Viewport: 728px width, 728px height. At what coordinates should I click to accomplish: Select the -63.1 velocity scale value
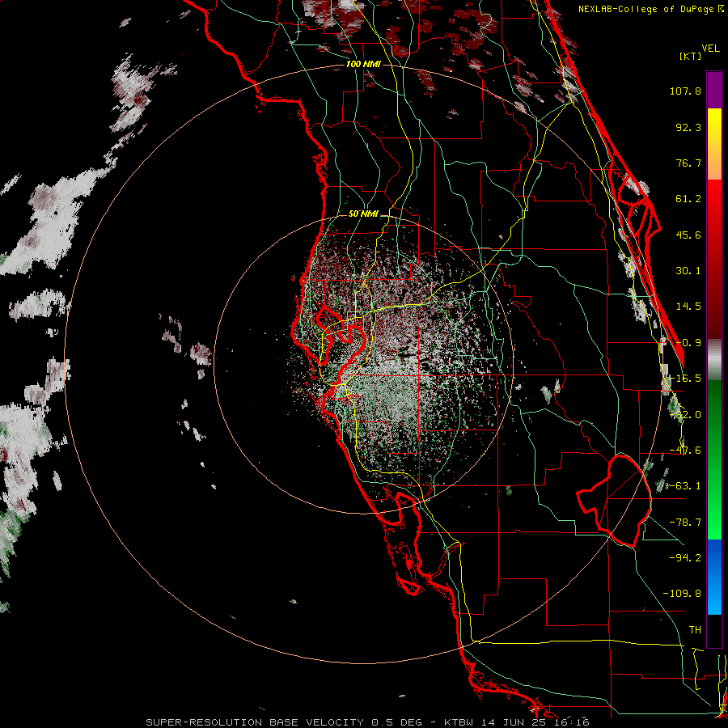click(x=685, y=486)
